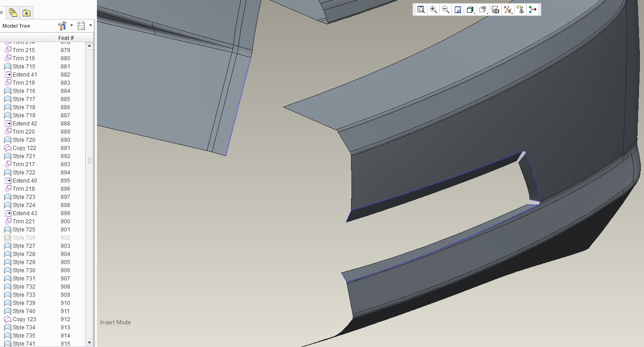
Task: Open the dropdown arrow beside the Show list icon
Action: 90,26
